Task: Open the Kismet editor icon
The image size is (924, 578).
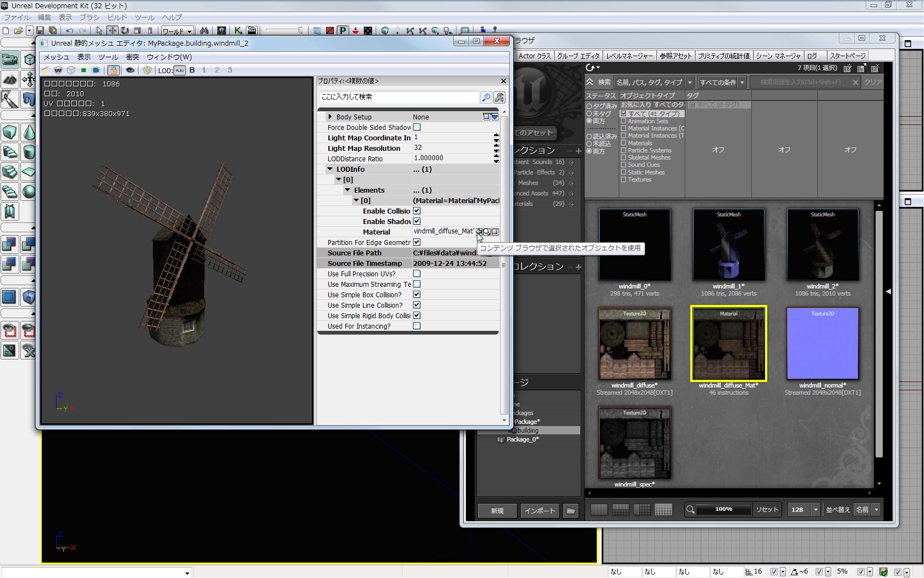Action: pos(238,31)
